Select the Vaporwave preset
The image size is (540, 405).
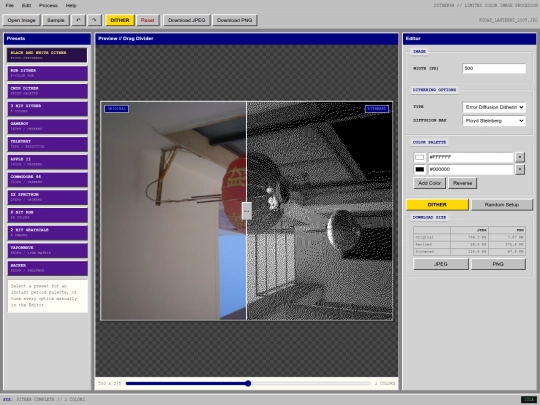tap(48, 250)
